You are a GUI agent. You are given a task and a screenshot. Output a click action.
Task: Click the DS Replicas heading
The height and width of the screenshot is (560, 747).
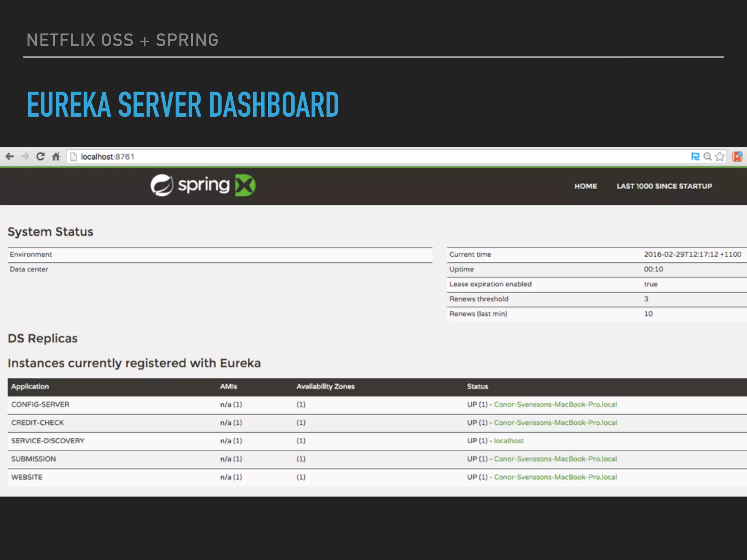click(43, 338)
